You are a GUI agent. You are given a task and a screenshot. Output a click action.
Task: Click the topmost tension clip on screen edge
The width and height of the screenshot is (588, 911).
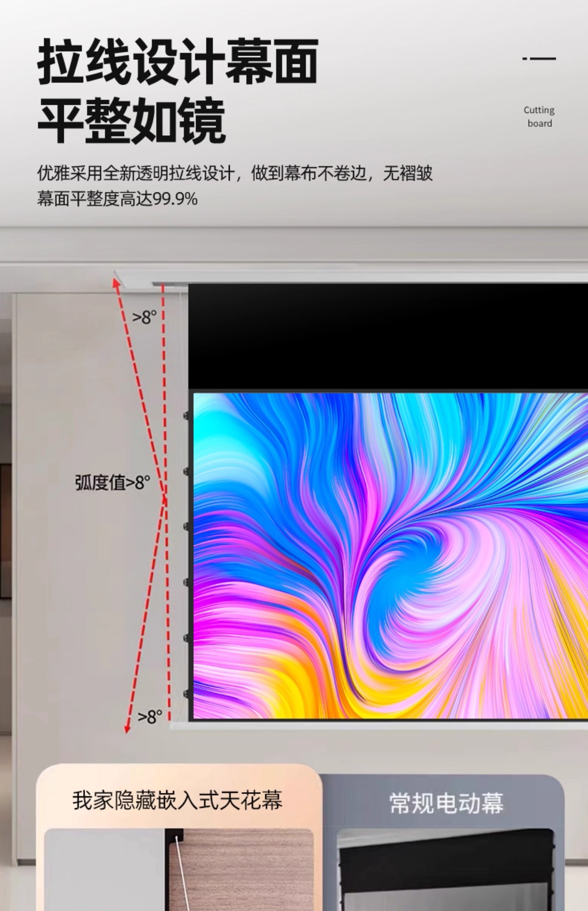(186, 416)
